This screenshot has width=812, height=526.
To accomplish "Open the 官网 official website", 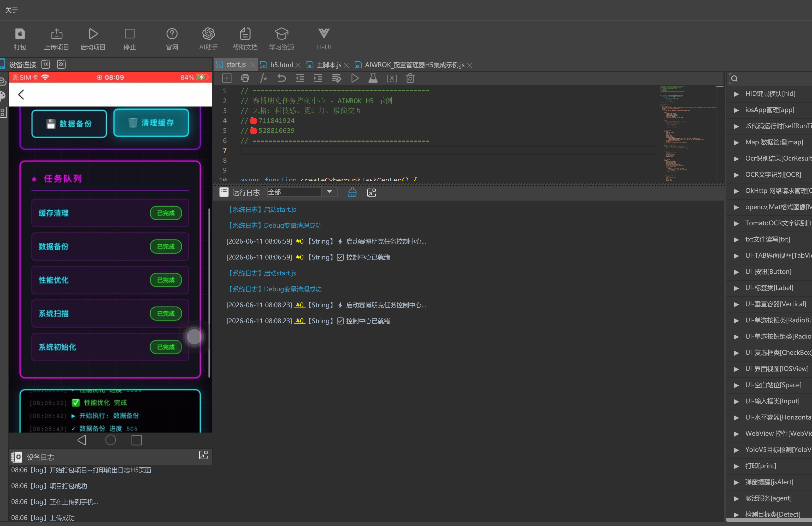I will pyautogui.click(x=172, y=34).
